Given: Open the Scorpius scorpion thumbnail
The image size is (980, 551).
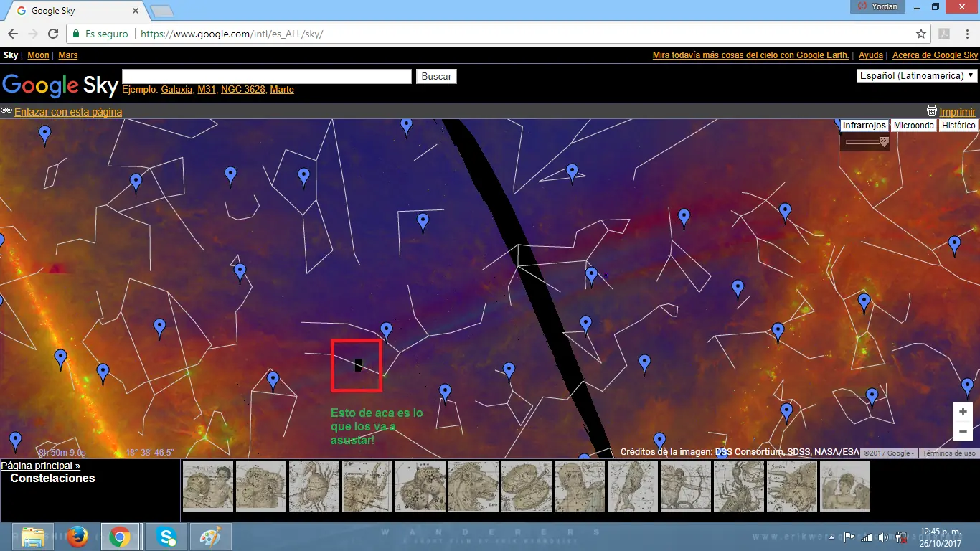Looking at the screenshot, I should pos(739,486).
